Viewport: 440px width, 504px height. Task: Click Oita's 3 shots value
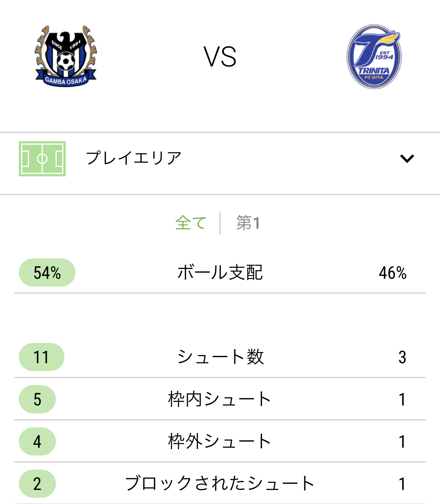[x=402, y=357]
